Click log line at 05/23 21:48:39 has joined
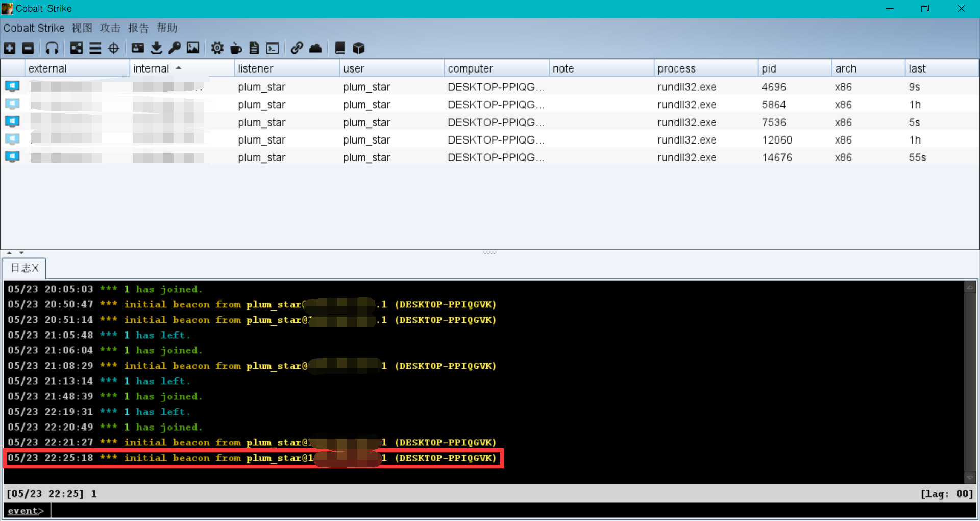 (105, 396)
